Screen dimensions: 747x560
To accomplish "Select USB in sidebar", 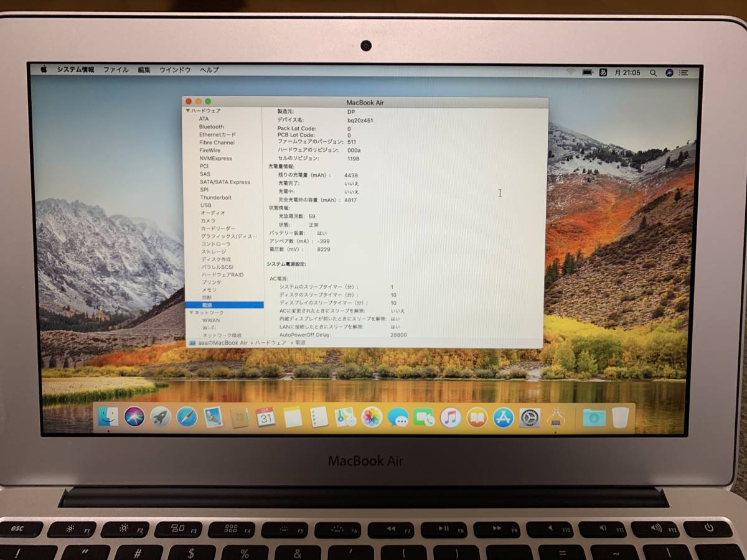I will point(206,205).
